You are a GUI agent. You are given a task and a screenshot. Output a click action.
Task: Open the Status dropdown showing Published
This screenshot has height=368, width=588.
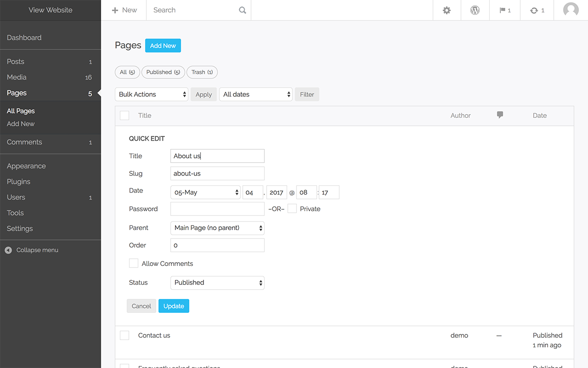[x=217, y=282]
